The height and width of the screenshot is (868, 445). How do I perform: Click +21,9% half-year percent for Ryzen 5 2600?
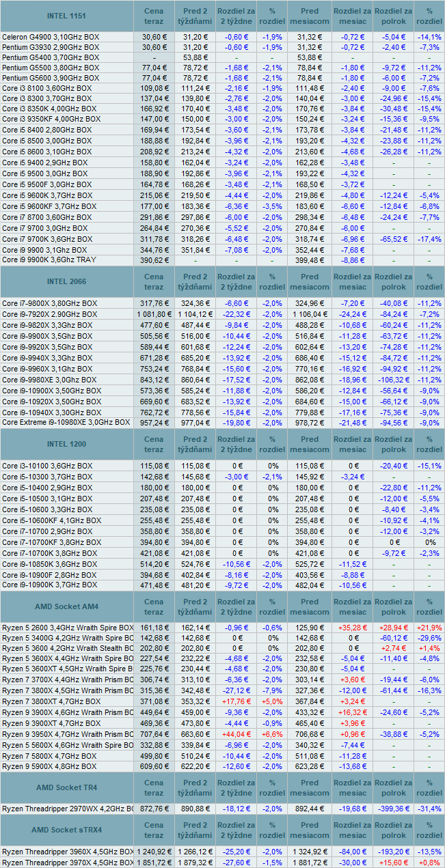click(429, 628)
